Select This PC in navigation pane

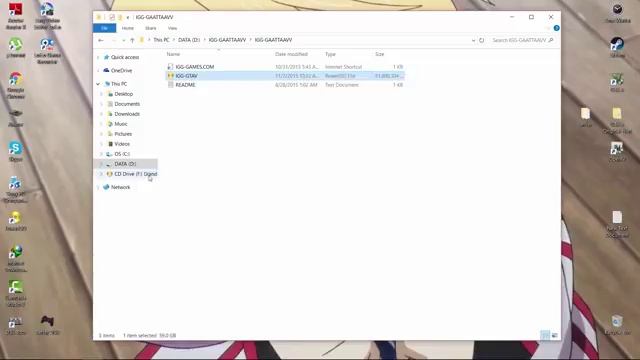click(119, 84)
